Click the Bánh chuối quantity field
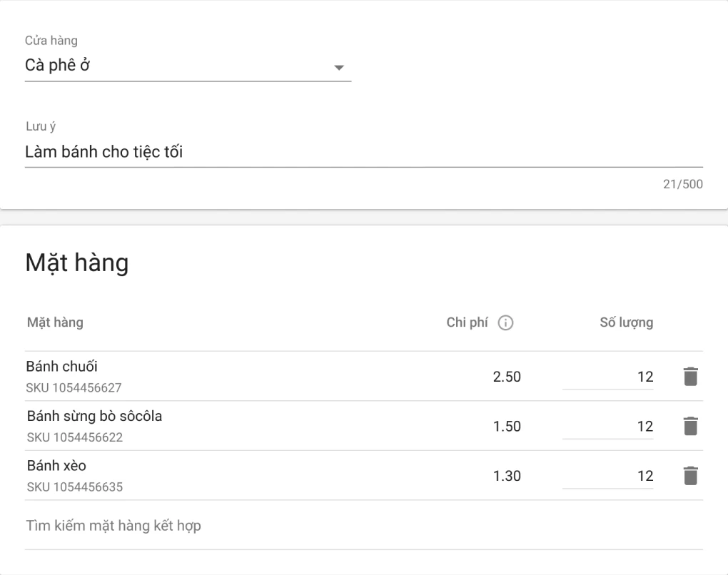The height and width of the screenshot is (575, 728). 607,377
